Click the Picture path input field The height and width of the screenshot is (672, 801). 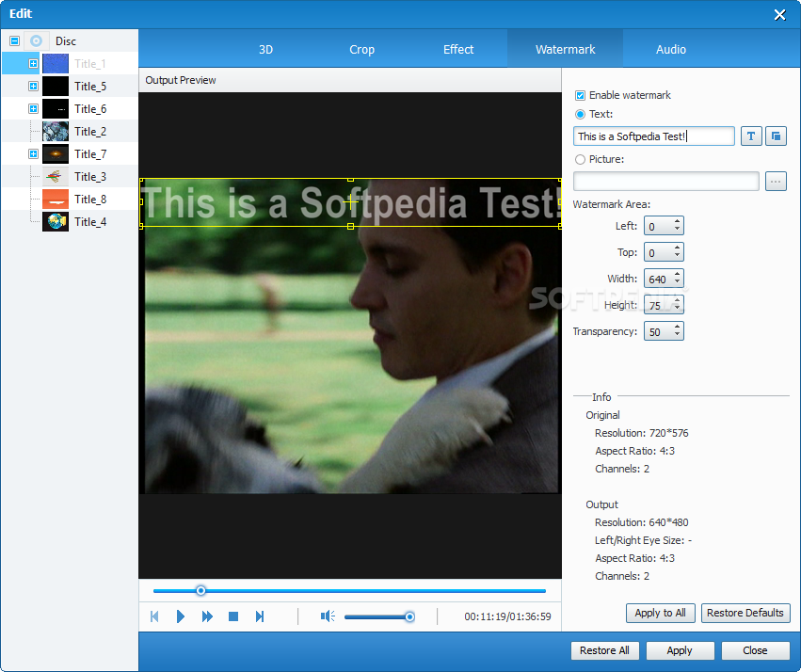click(666, 182)
